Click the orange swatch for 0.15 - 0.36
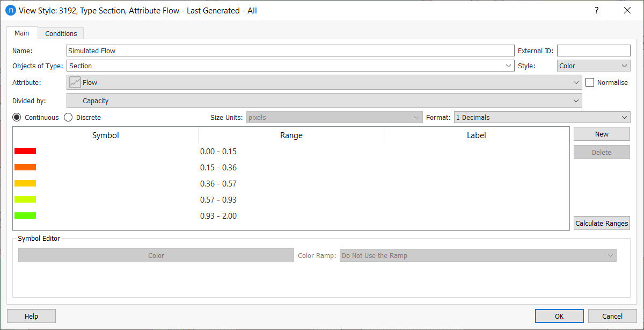This screenshot has width=644, height=330. tap(25, 167)
